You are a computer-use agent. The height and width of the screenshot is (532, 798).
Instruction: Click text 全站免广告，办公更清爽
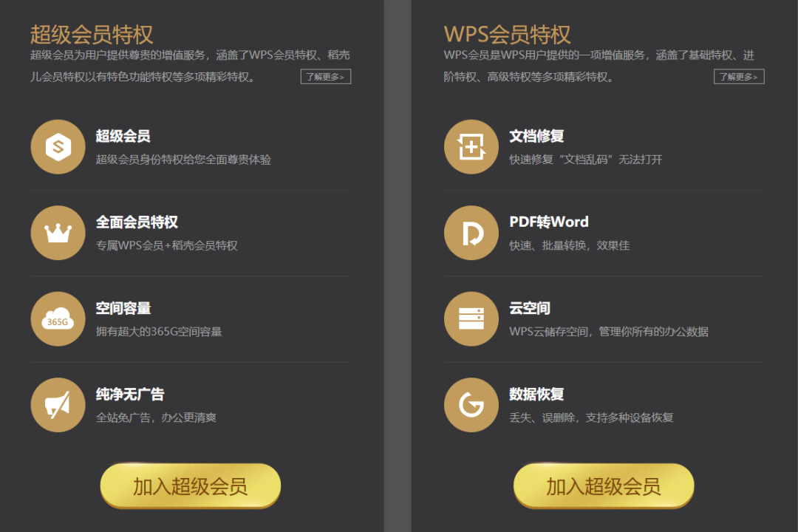pos(156,418)
